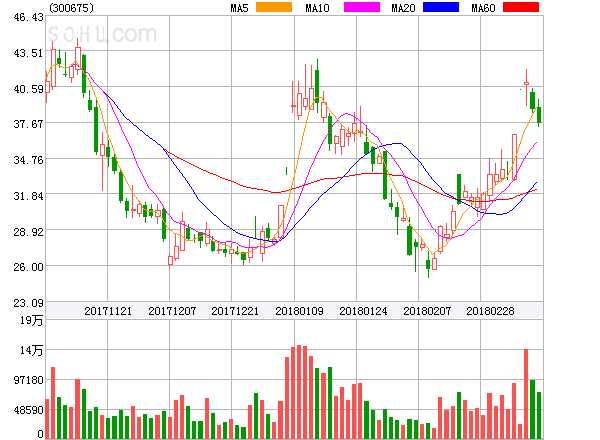Screen dimensions: 600x440
Task: Click the 26.00 price axis label
Action: click(28, 267)
